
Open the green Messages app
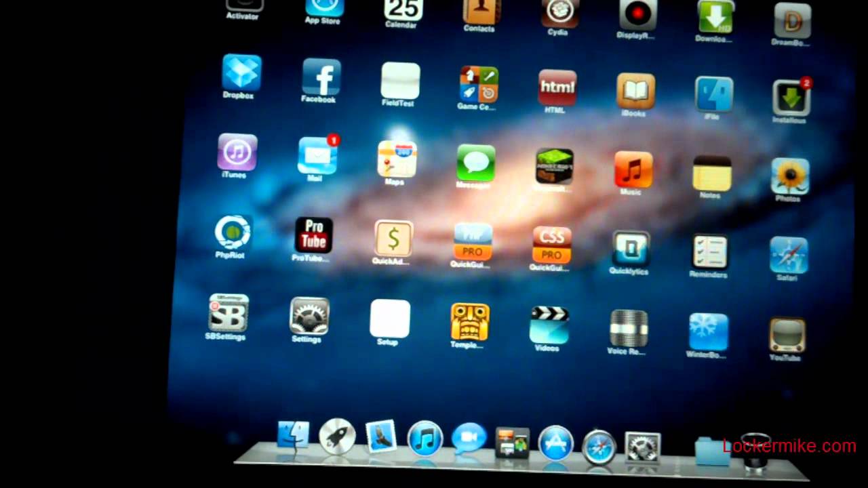pos(475,163)
